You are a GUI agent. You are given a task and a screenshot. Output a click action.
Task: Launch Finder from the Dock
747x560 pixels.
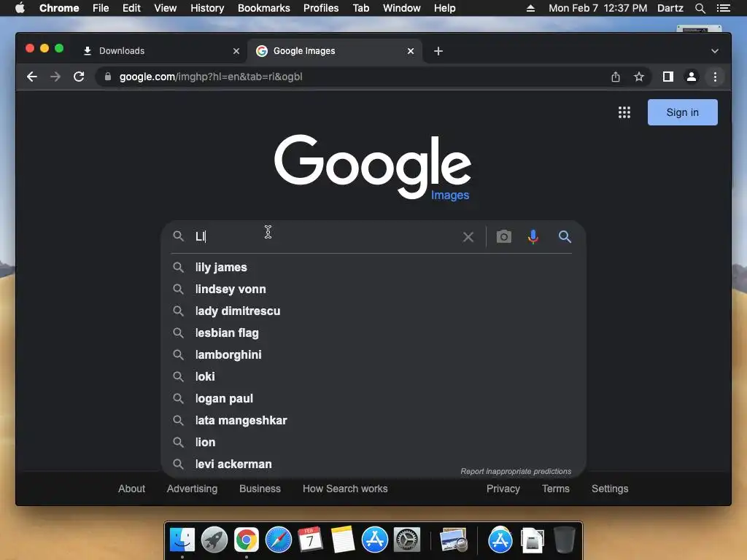[x=182, y=540]
